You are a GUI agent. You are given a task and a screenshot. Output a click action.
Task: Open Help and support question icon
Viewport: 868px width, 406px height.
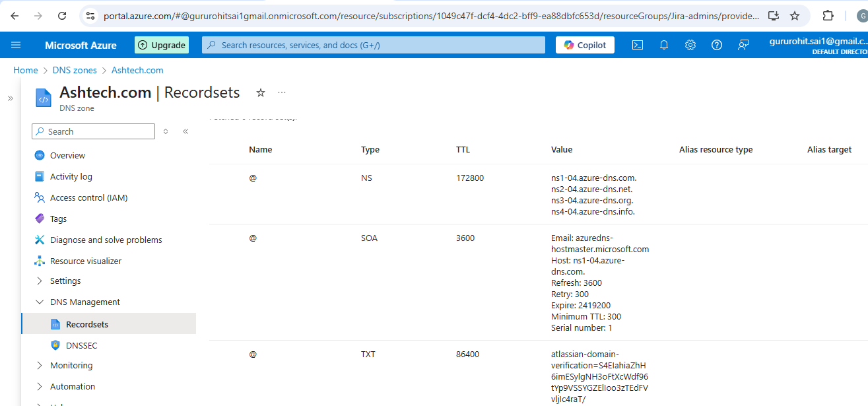pos(717,45)
